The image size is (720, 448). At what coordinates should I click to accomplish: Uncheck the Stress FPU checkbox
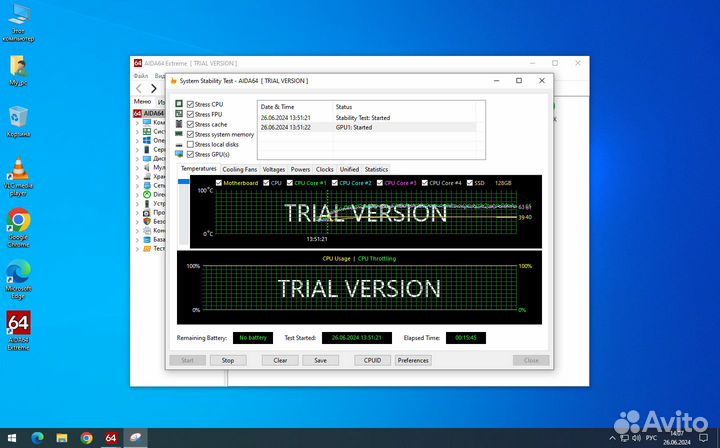[x=190, y=115]
